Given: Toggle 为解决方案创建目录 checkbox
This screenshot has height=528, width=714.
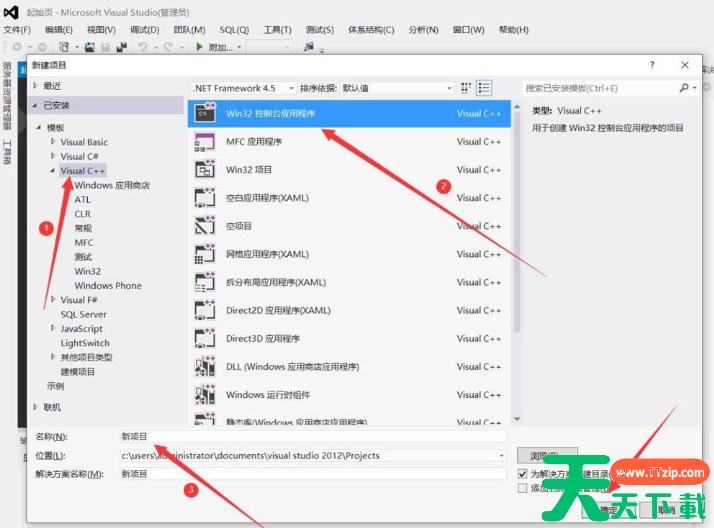Looking at the screenshot, I should (522, 474).
